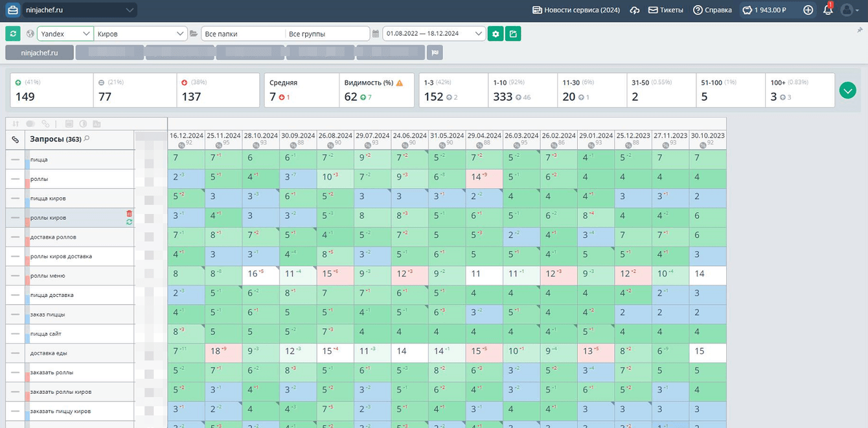Click the cloud upload icon in header
The height and width of the screenshot is (428, 868).
(x=635, y=10)
